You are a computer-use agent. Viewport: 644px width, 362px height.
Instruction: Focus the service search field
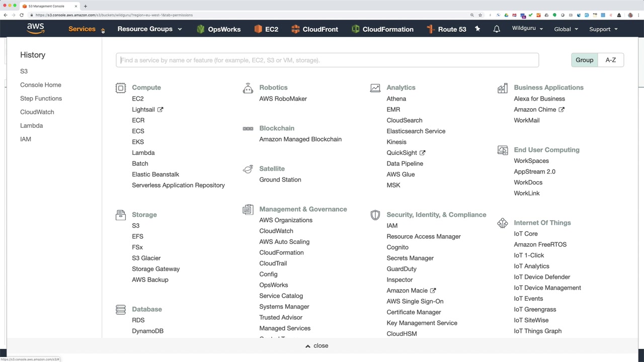[327, 60]
